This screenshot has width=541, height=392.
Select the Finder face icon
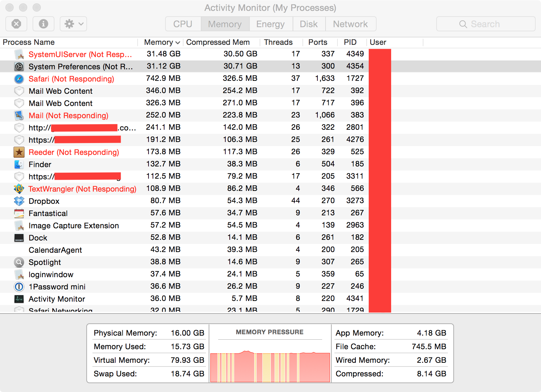coord(19,164)
